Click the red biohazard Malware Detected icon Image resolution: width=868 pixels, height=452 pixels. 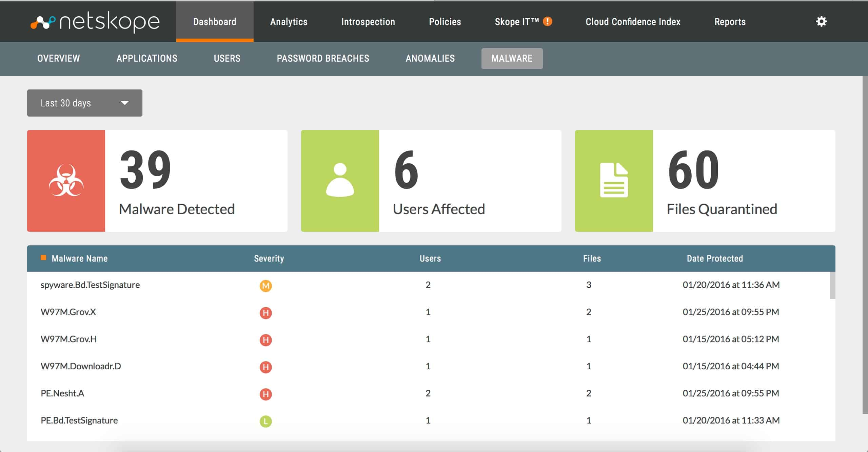[x=66, y=181]
